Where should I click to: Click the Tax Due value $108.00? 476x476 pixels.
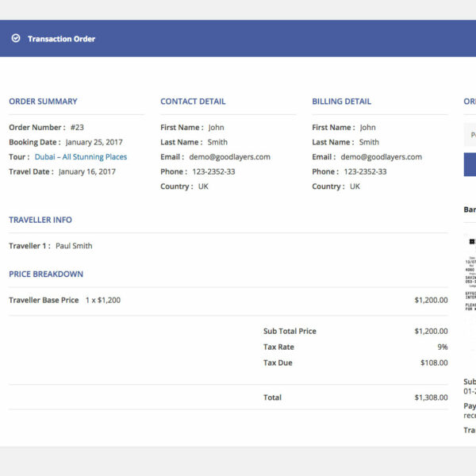point(433,363)
